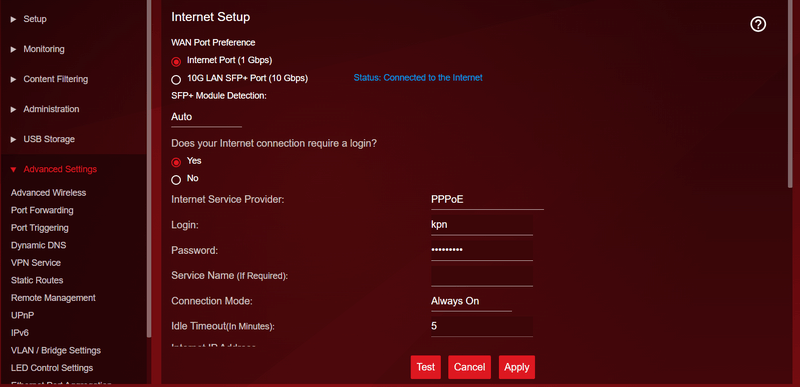Open Port Triggering page
The image size is (800, 387).
pyautogui.click(x=39, y=228)
